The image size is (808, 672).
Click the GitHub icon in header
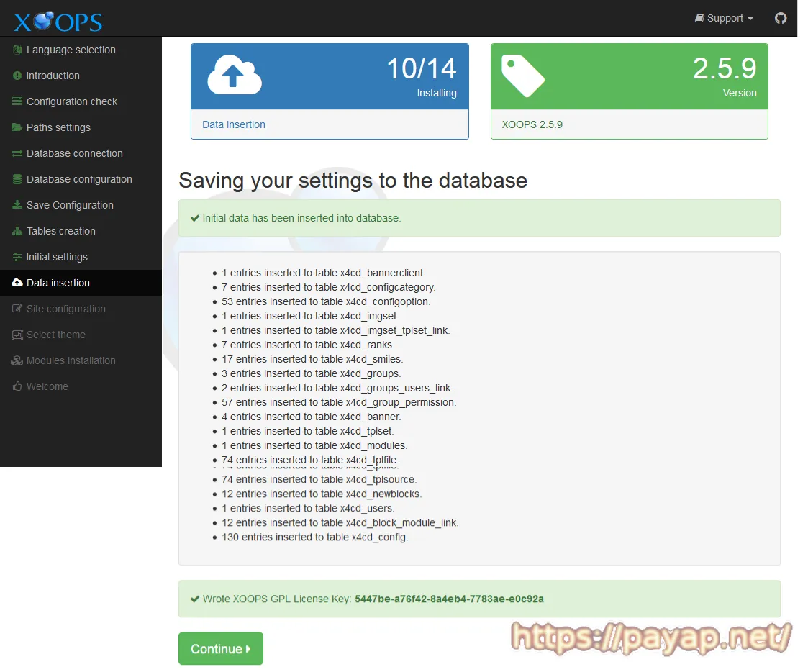click(x=781, y=18)
